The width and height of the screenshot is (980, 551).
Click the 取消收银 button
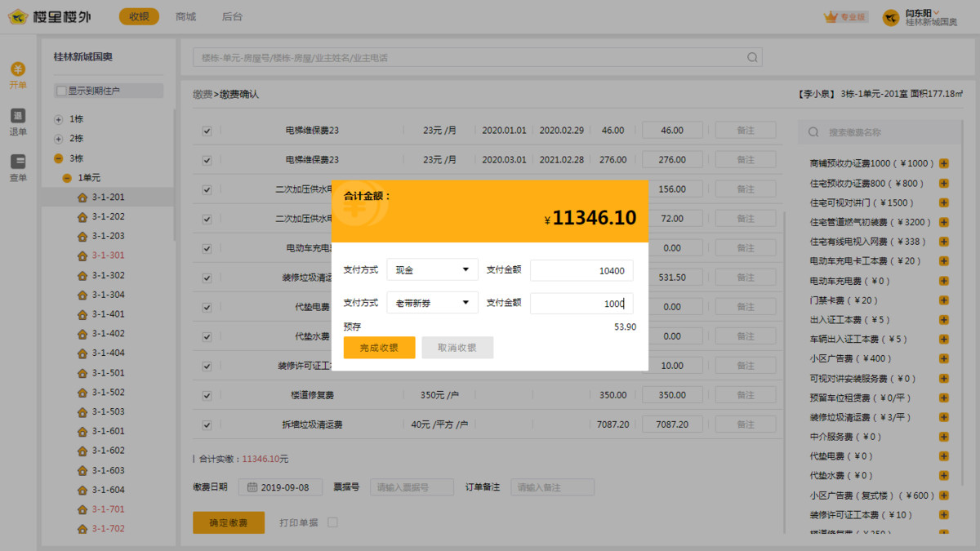tap(457, 348)
